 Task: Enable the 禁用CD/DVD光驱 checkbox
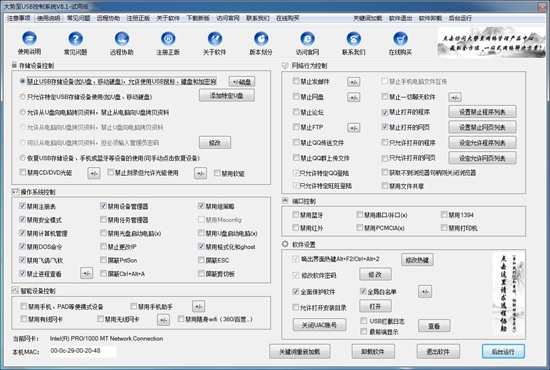(x=23, y=172)
